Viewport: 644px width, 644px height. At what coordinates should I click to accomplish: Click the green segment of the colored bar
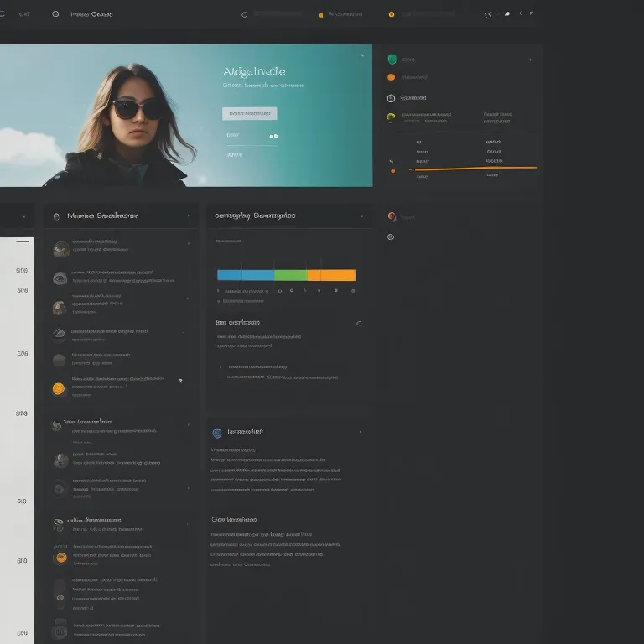pos(291,275)
